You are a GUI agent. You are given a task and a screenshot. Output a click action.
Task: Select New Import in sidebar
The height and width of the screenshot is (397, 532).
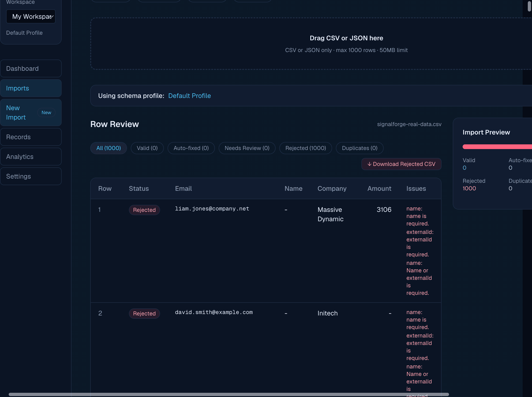tap(31, 112)
